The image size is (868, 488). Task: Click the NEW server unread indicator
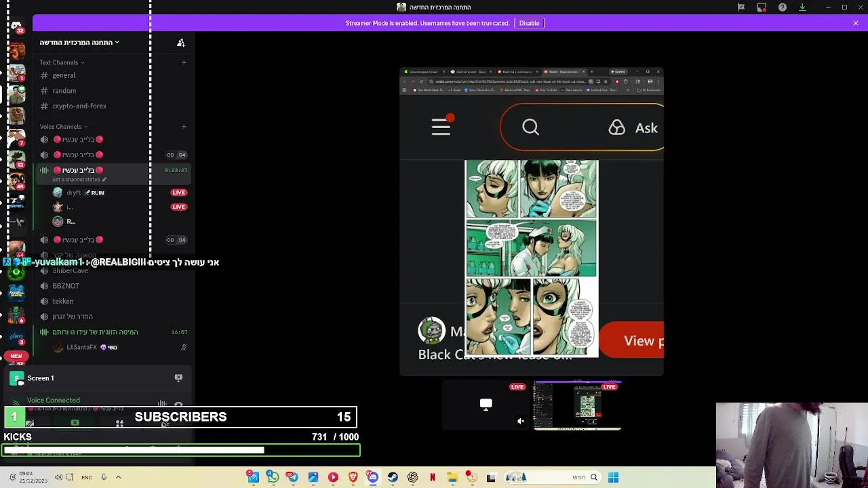click(x=16, y=356)
